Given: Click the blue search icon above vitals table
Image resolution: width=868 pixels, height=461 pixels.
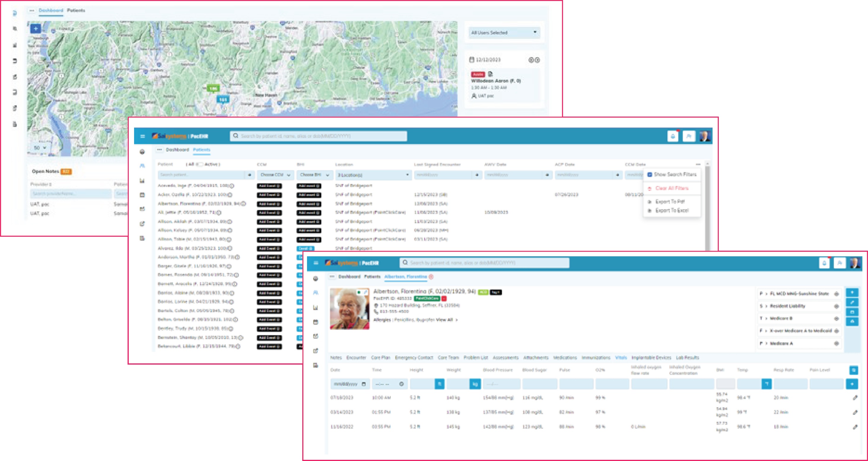Looking at the screenshot, I should click(853, 370).
